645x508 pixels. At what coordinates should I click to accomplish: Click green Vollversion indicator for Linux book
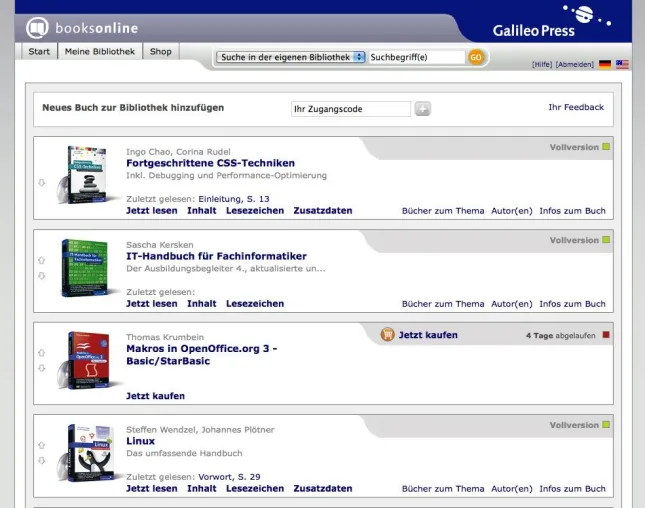tap(606, 424)
